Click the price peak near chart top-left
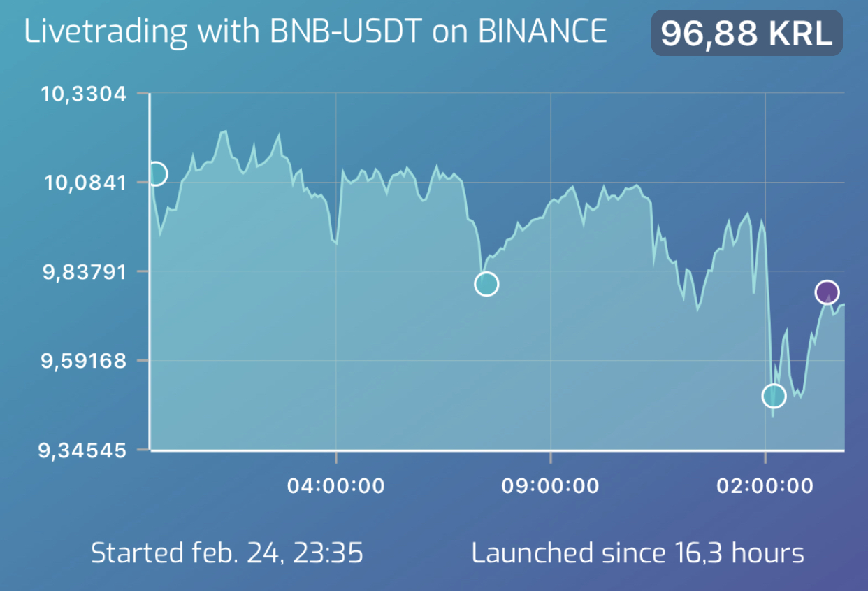 click(x=224, y=131)
